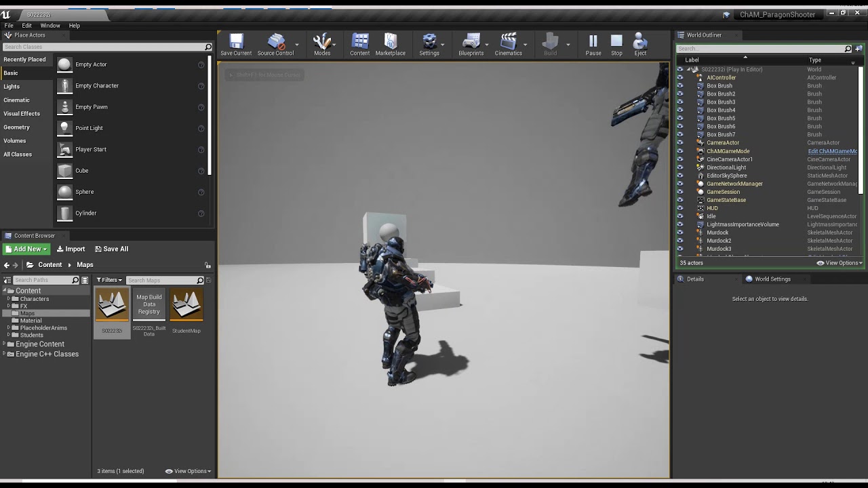Open the Help menu
This screenshot has height=488, width=868.
coord(75,26)
